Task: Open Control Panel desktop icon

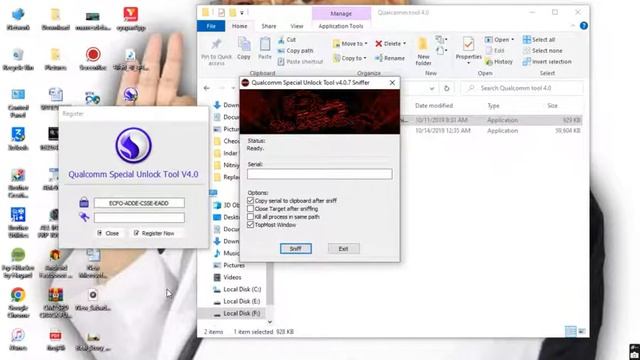Action: pyautogui.click(x=18, y=103)
